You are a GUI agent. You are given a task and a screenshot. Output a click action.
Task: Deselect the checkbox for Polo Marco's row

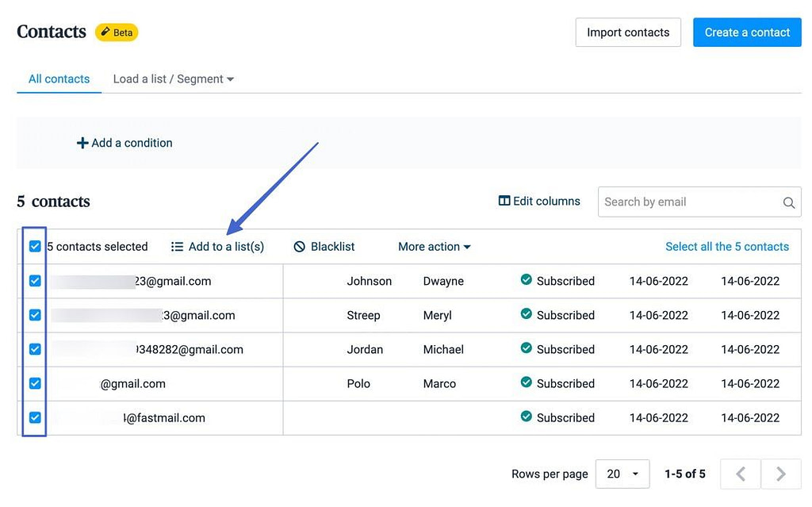pos(34,383)
